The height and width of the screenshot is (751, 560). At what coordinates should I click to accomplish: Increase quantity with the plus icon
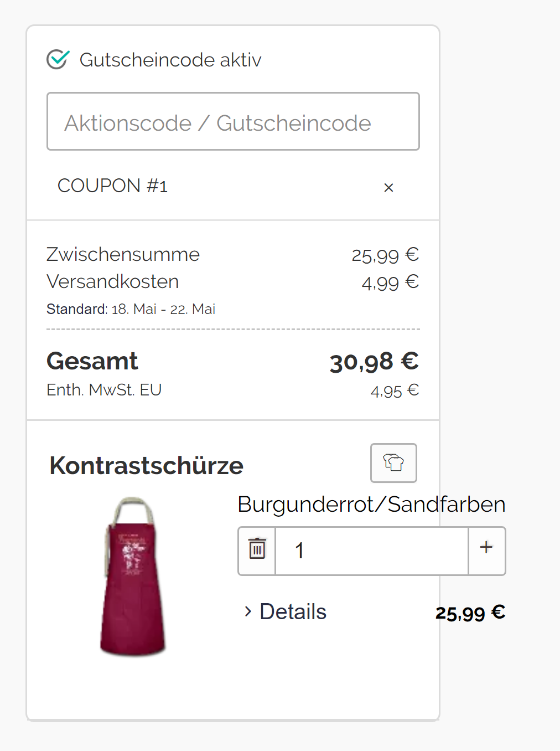pos(486,548)
